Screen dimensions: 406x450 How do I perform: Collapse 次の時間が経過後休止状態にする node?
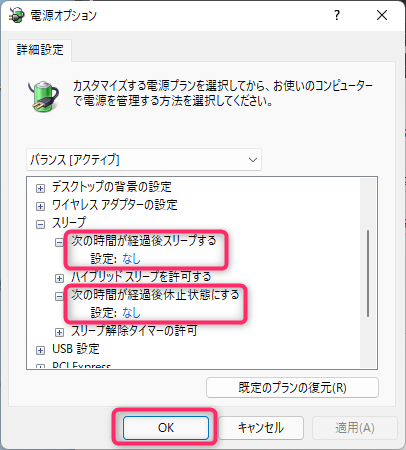59,296
